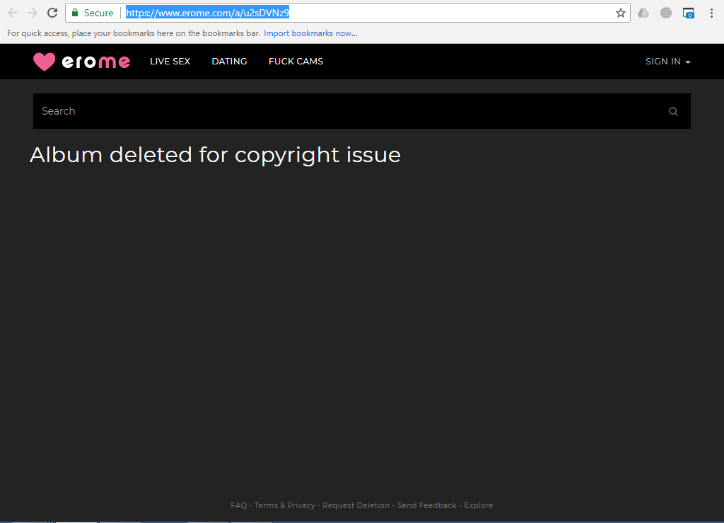Expand the SIGN IN dropdown
Viewport: 724px width, 523px height.
668,61
